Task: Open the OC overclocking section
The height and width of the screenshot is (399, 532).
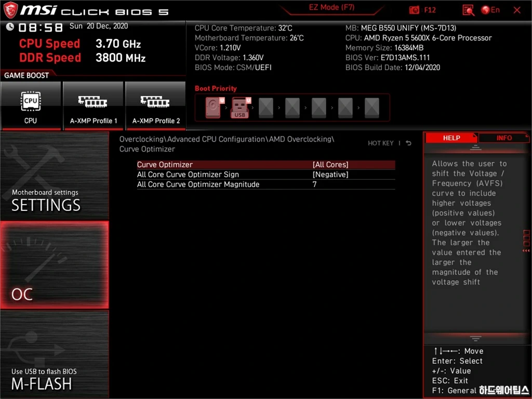Action: 55,265
